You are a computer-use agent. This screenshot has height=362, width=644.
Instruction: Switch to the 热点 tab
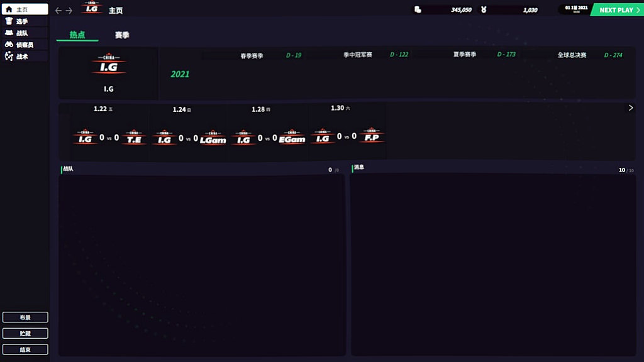click(77, 35)
